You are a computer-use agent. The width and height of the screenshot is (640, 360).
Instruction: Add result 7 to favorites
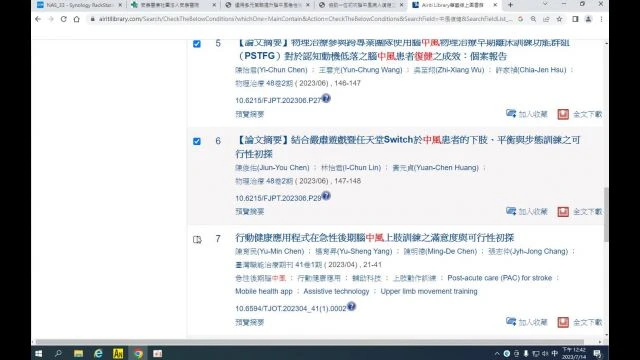(x=527, y=322)
